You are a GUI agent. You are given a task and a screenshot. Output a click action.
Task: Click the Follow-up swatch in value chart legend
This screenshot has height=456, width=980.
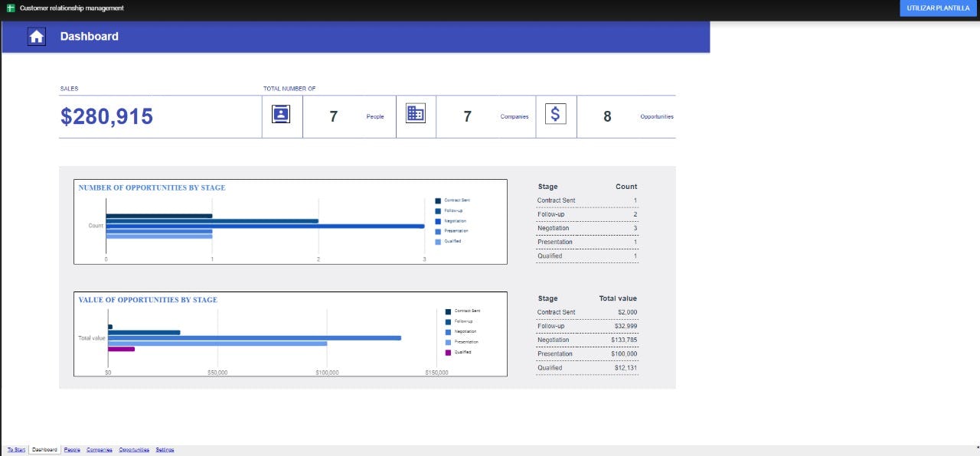448,321
